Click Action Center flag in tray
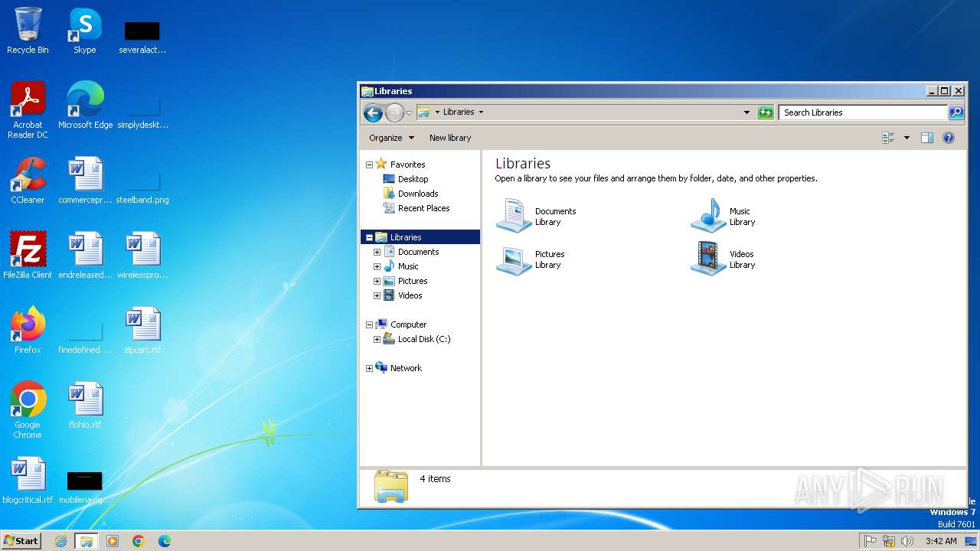The image size is (980, 551). point(871,541)
